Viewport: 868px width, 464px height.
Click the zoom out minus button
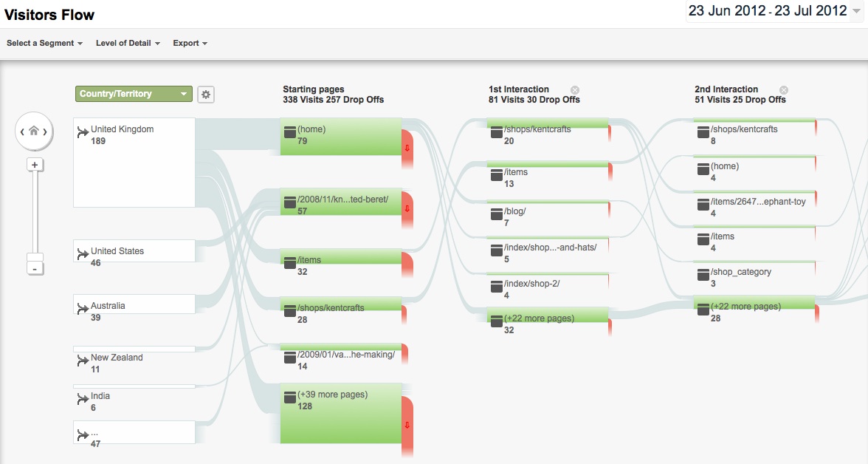(x=35, y=269)
